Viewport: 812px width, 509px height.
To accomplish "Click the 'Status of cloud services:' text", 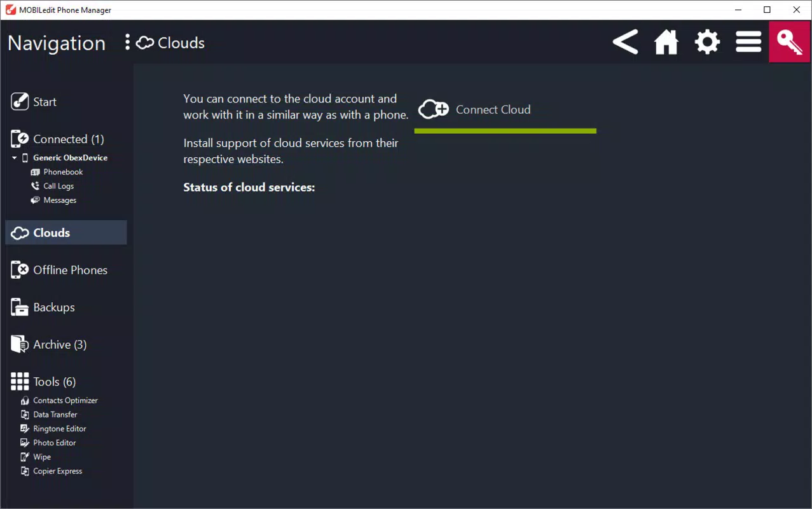I will click(249, 187).
